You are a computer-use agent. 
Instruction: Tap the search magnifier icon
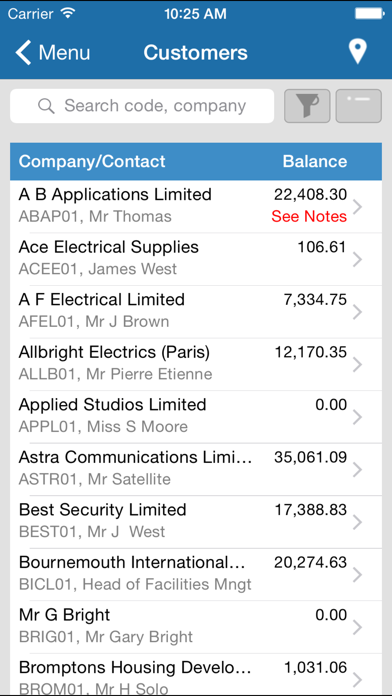[x=46, y=106]
